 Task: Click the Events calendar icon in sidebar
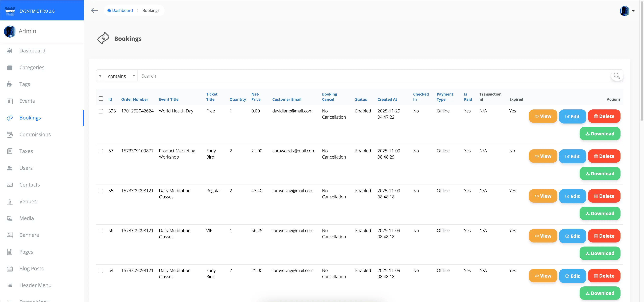10,101
